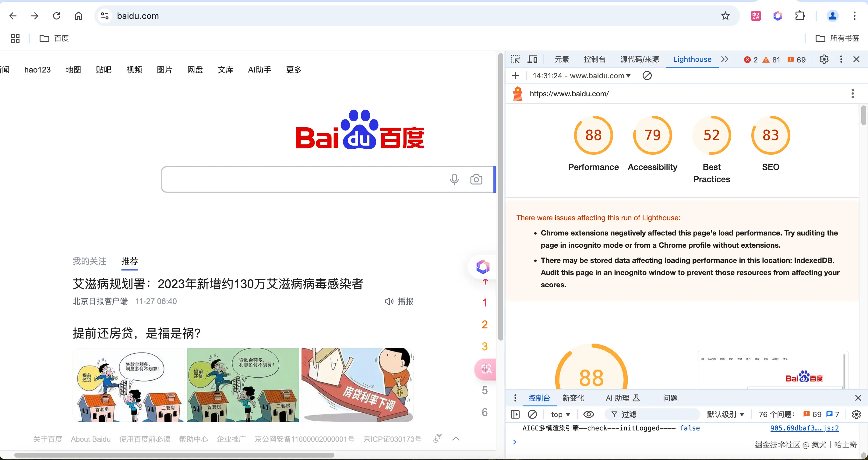
Task: Toggle the live expression eye icon
Action: (x=588, y=414)
